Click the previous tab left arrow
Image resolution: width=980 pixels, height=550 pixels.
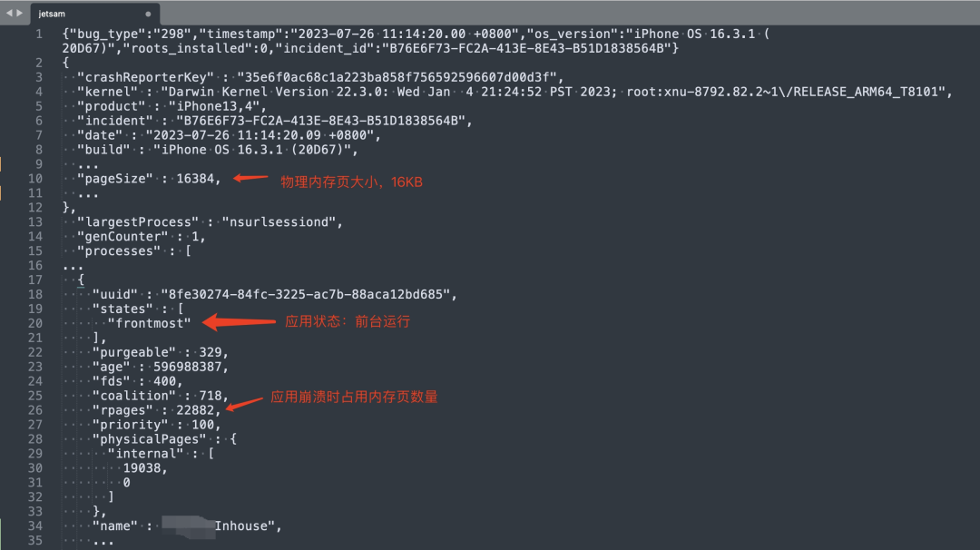tap(9, 13)
